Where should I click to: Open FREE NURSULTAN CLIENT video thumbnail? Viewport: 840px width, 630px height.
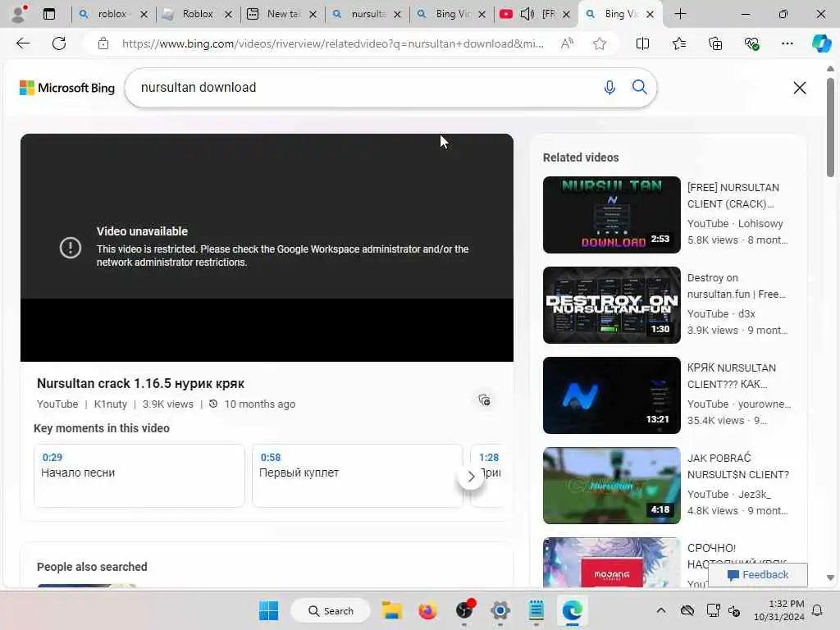[611, 215]
